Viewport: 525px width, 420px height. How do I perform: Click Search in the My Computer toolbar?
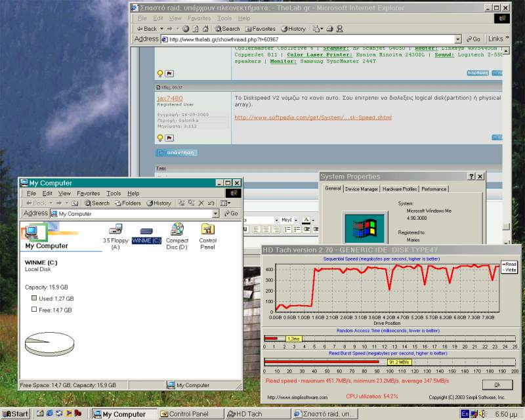tap(97, 203)
